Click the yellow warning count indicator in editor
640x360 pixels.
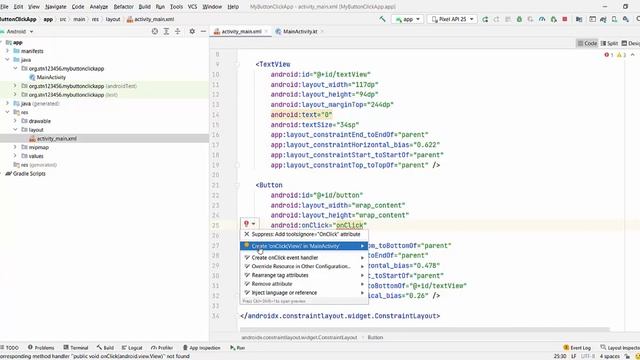point(621,55)
